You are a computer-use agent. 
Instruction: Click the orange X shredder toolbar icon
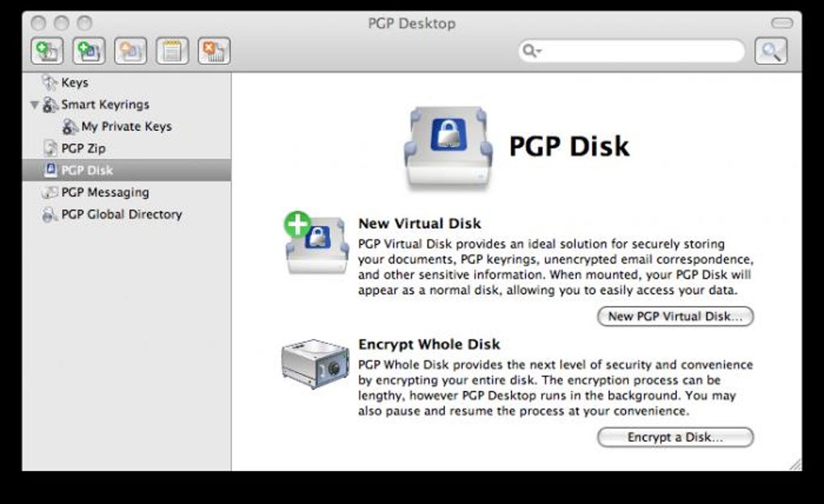(214, 52)
